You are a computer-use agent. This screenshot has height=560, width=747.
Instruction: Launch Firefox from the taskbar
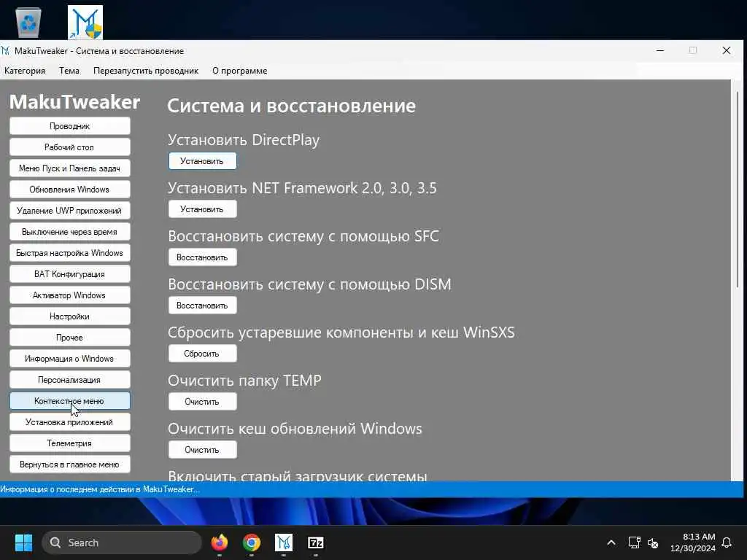point(220,542)
